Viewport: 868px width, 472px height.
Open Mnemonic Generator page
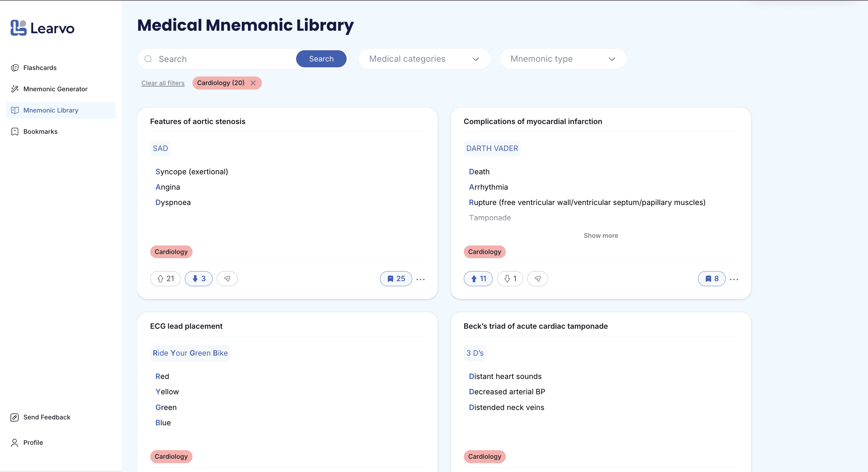pyautogui.click(x=55, y=89)
